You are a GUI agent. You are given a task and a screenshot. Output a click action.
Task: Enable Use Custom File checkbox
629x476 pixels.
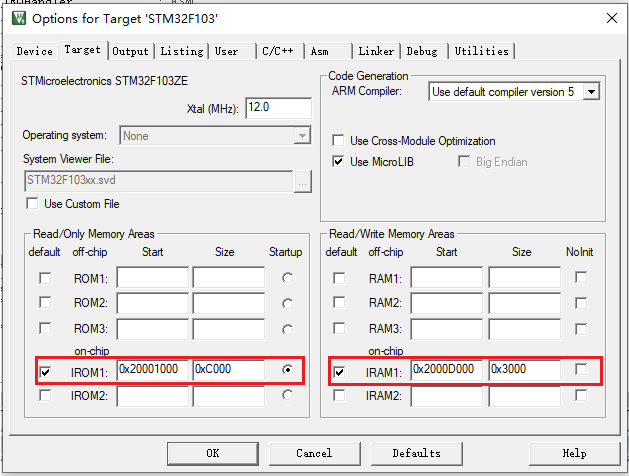(x=32, y=204)
